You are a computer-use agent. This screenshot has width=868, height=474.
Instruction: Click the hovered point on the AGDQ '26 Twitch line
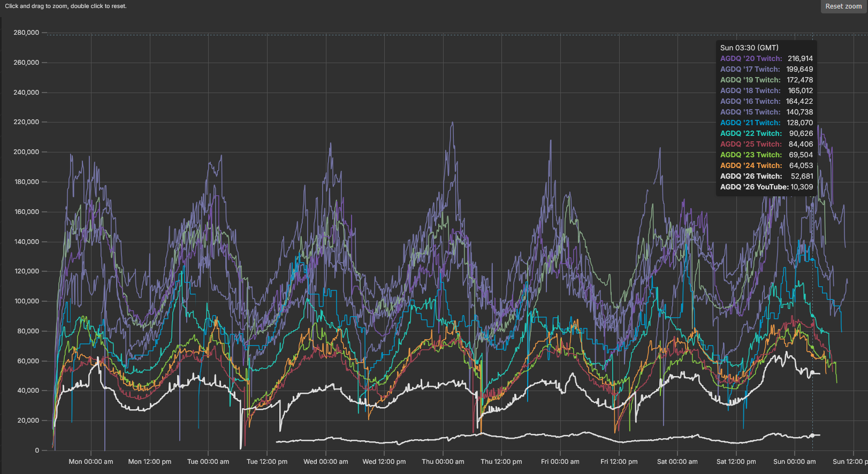(x=812, y=372)
